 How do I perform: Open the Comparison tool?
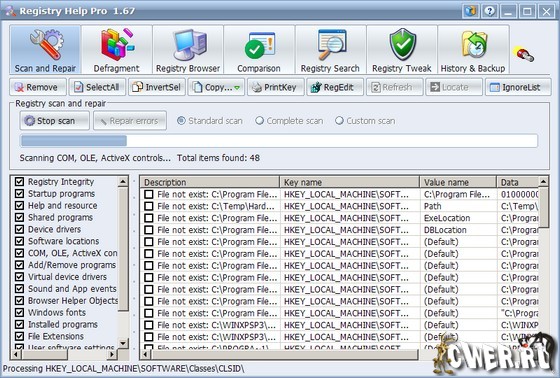pos(259,50)
